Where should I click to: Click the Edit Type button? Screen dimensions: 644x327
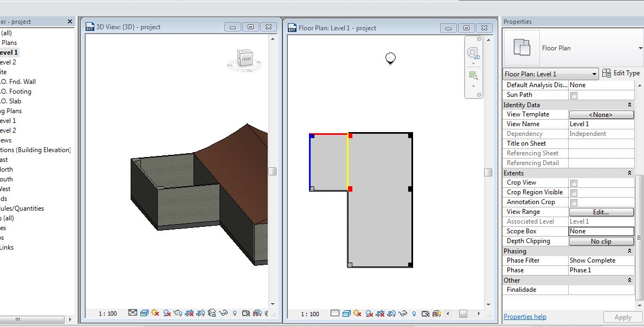click(x=622, y=73)
